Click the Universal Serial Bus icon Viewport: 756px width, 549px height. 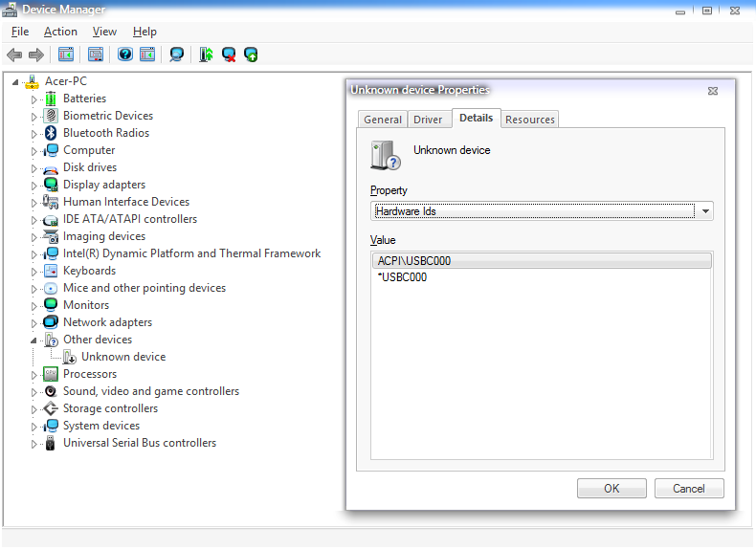click(x=50, y=443)
